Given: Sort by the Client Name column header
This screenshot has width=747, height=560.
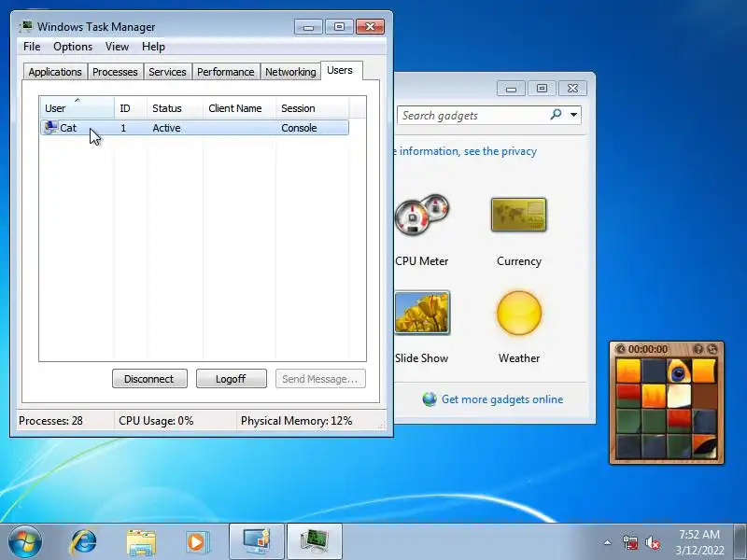Looking at the screenshot, I should (240, 108).
